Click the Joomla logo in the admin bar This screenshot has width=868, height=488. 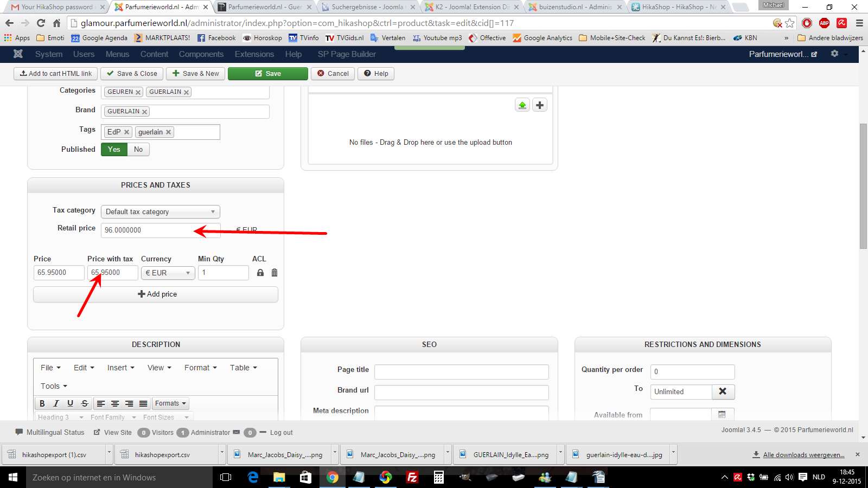(18, 54)
